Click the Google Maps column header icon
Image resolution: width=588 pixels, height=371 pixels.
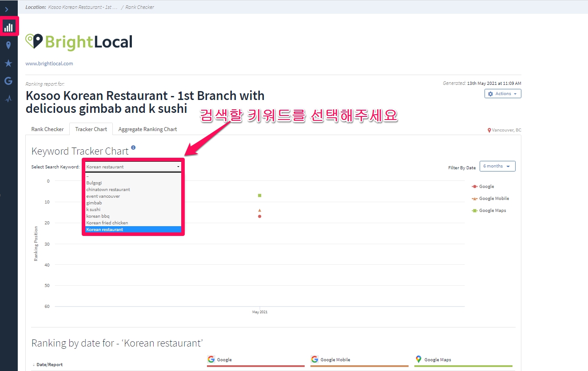click(x=418, y=359)
